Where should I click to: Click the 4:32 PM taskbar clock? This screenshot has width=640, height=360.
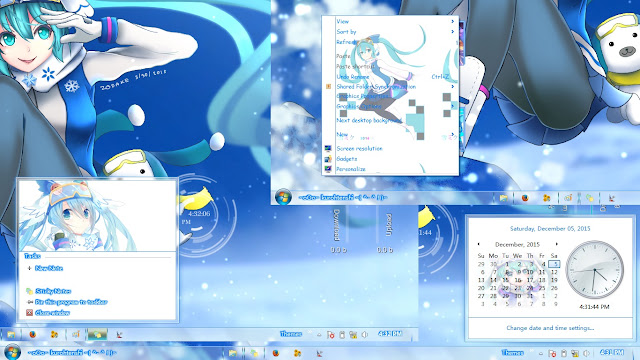[390, 334]
